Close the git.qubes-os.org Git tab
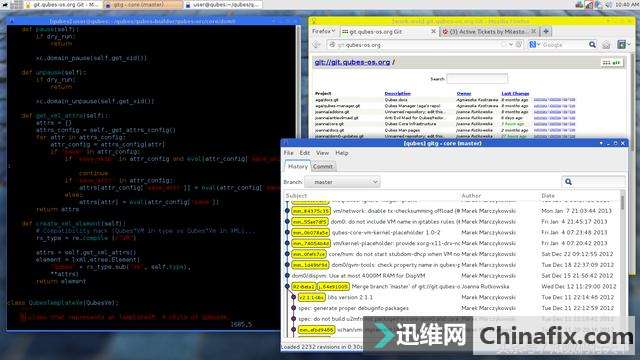The width and height of the screenshot is (640, 360). click(x=433, y=31)
